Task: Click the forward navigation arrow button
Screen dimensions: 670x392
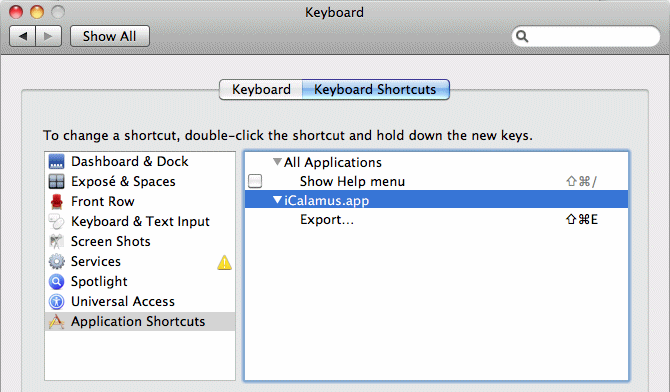Action: [x=49, y=36]
